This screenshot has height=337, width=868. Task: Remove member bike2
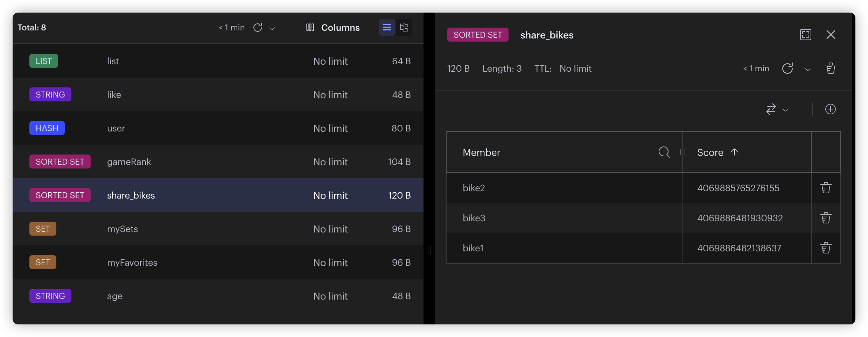pyautogui.click(x=826, y=188)
